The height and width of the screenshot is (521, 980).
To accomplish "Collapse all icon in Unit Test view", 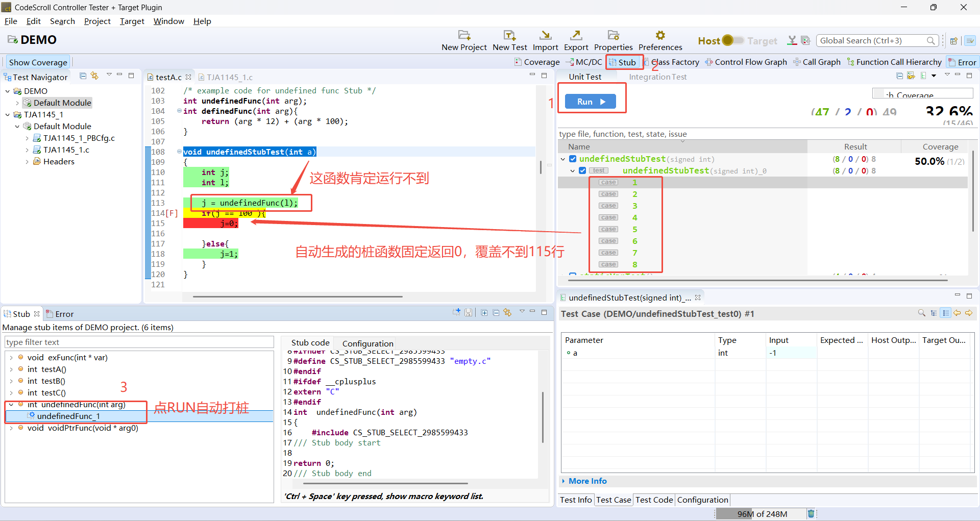I will (x=899, y=76).
